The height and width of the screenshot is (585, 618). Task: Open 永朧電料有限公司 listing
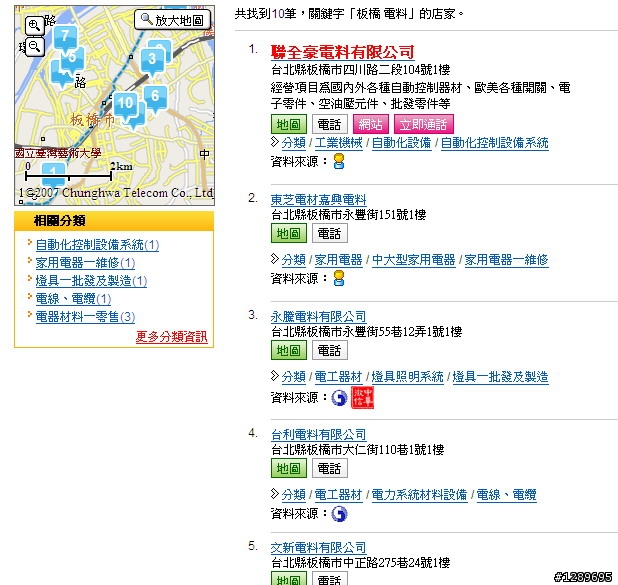click(318, 317)
